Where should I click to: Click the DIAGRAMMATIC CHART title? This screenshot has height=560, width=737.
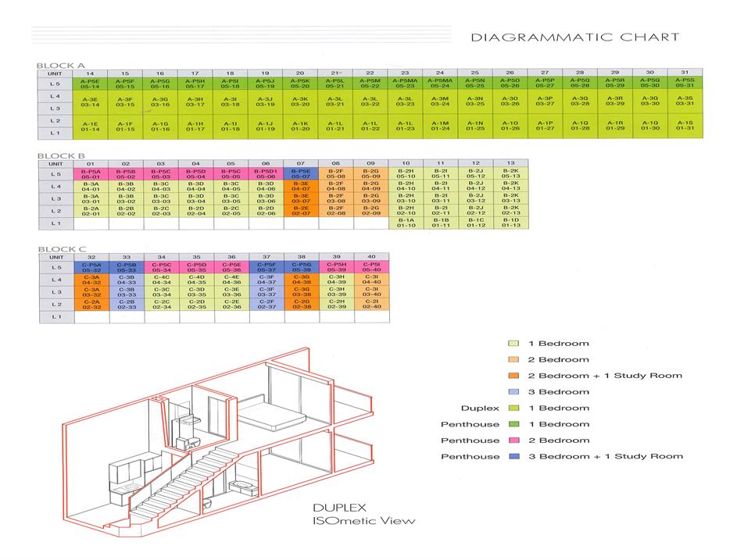coord(575,37)
